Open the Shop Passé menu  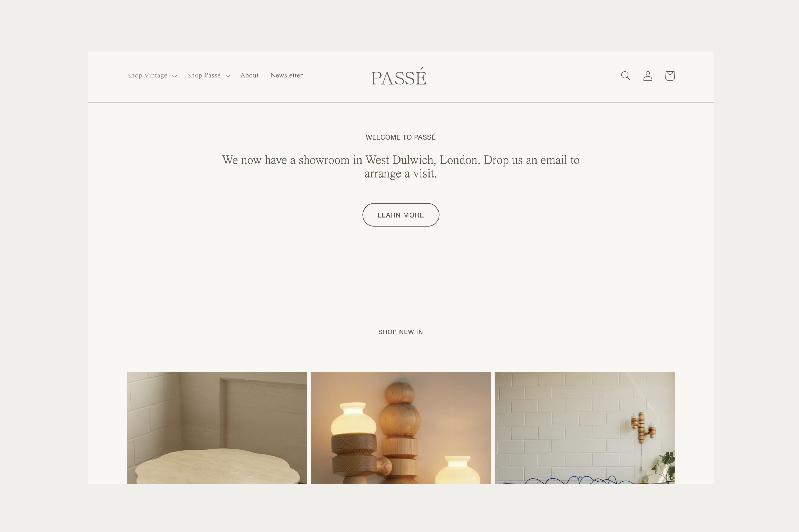coord(208,76)
